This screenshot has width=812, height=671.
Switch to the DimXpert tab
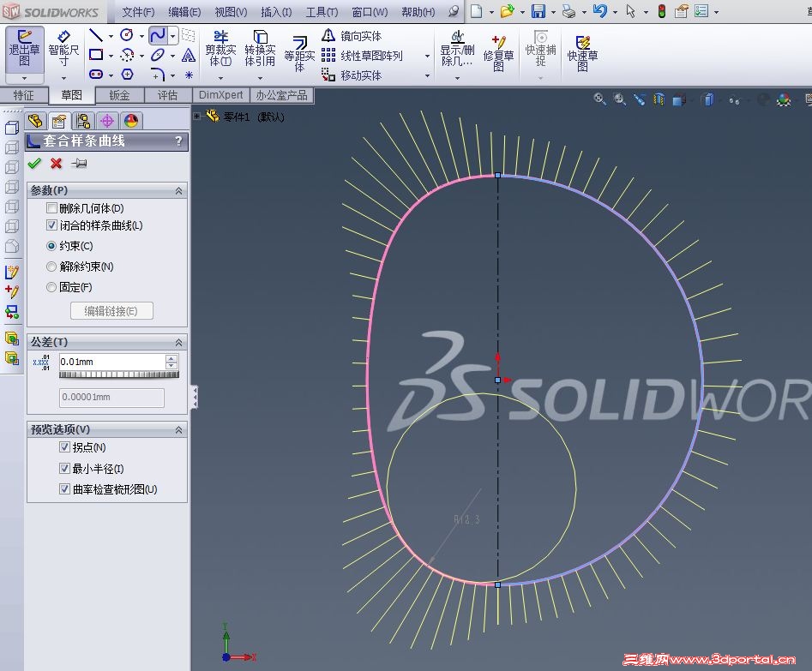(220, 95)
